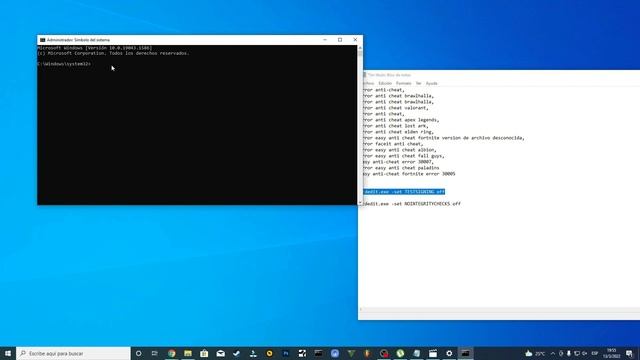
Task: Click Notepad's horizontal scrollbar left arrow
Action: 361,310
